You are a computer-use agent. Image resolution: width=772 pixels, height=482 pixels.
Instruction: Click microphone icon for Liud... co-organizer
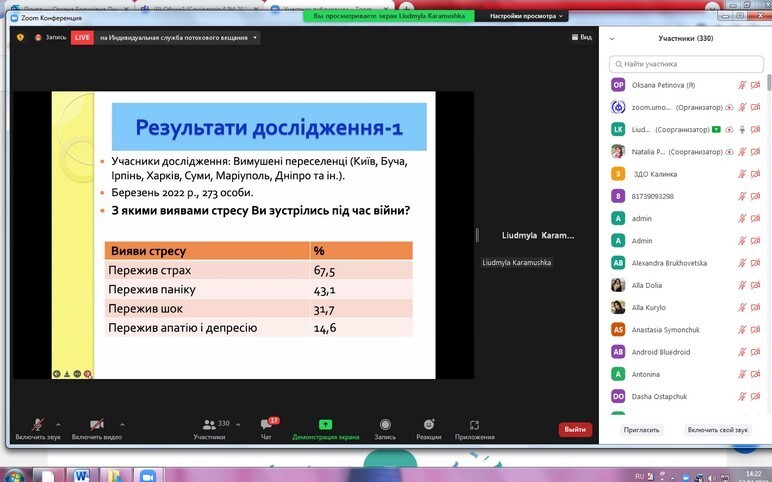coord(742,129)
